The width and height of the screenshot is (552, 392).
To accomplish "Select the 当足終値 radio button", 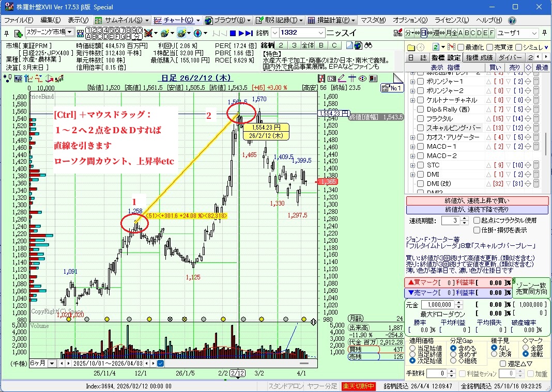I will [x=412, y=354].
